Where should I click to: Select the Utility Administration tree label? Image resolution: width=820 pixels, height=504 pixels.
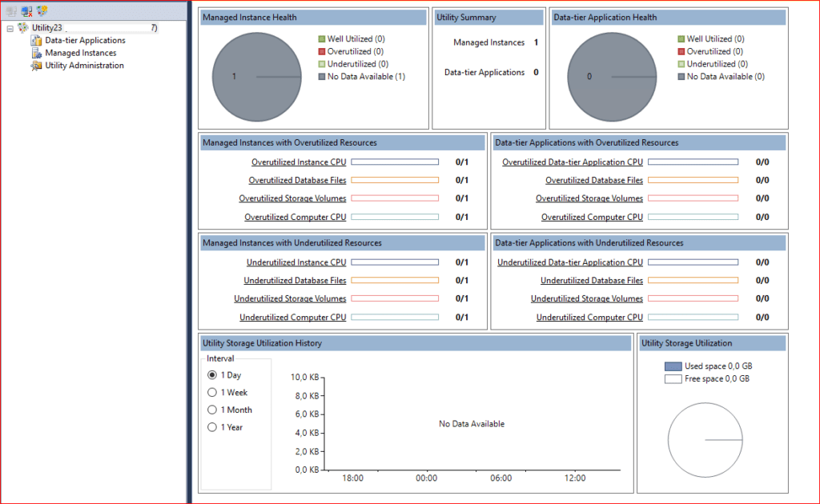84,66
